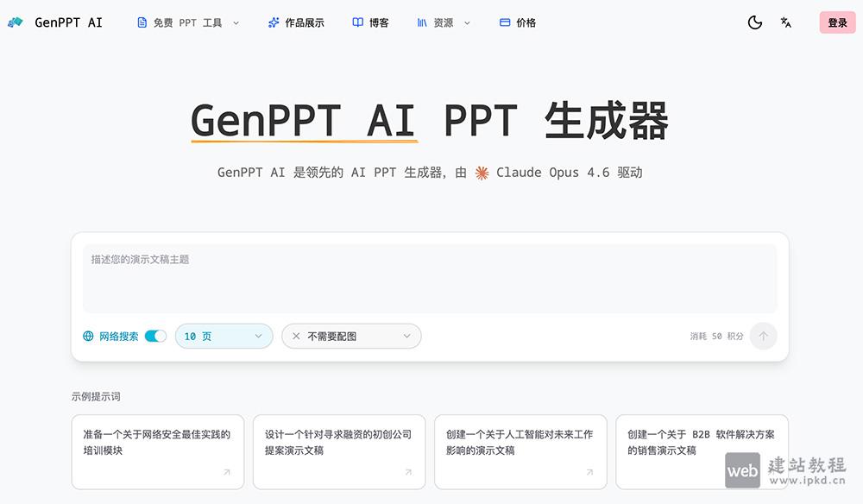
Task: Click the tools icon before 免费 PPT 工具
Action: click(x=141, y=22)
